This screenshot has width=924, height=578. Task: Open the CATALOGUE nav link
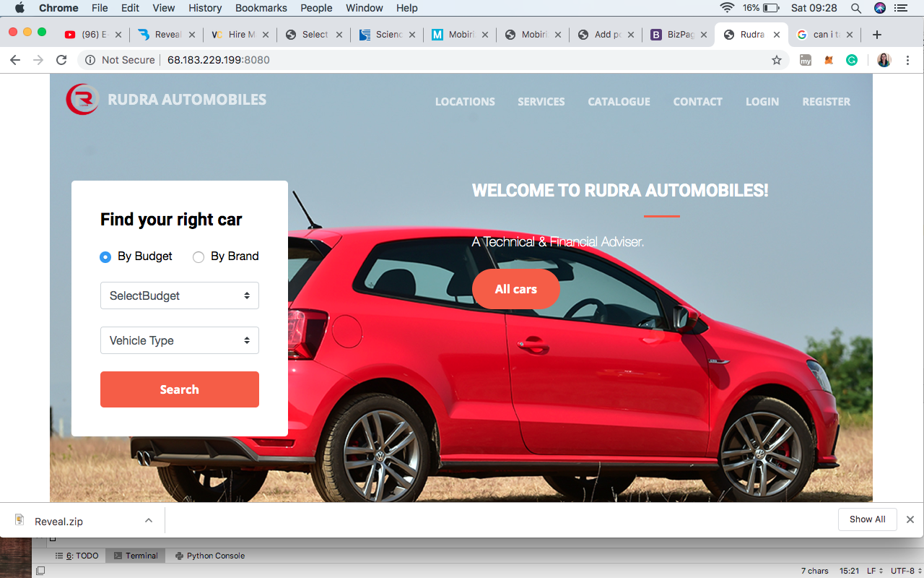tap(619, 102)
